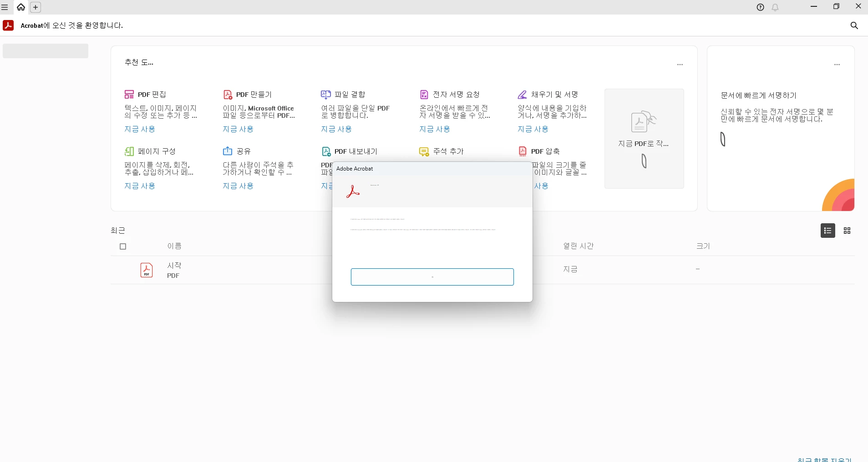This screenshot has height=462, width=868.
Task: Click the Adobe Acrobat dialog title bar
Action: click(432, 169)
